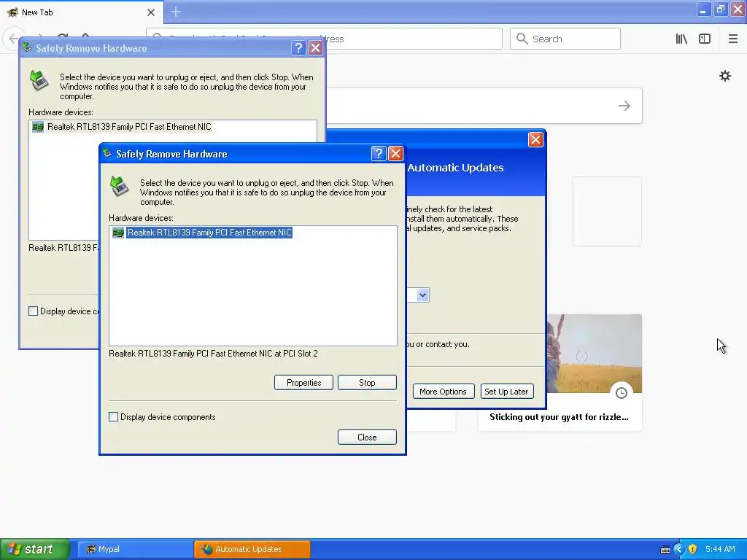747x560 pixels.
Task: Click the clock showing 5:44 AM
Action: (x=720, y=549)
